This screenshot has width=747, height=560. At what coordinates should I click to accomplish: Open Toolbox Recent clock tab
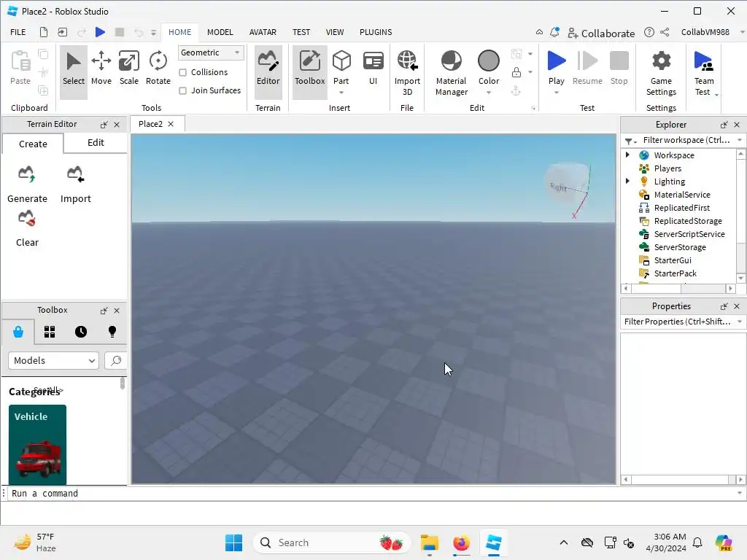point(81,332)
